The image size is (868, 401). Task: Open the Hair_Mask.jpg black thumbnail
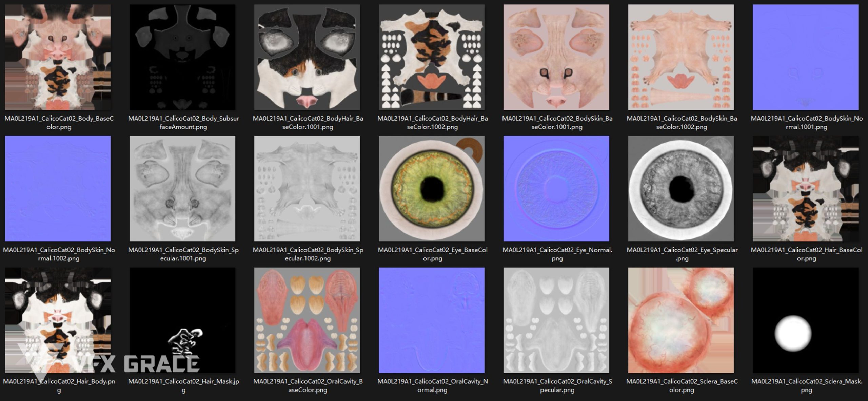(182, 320)
